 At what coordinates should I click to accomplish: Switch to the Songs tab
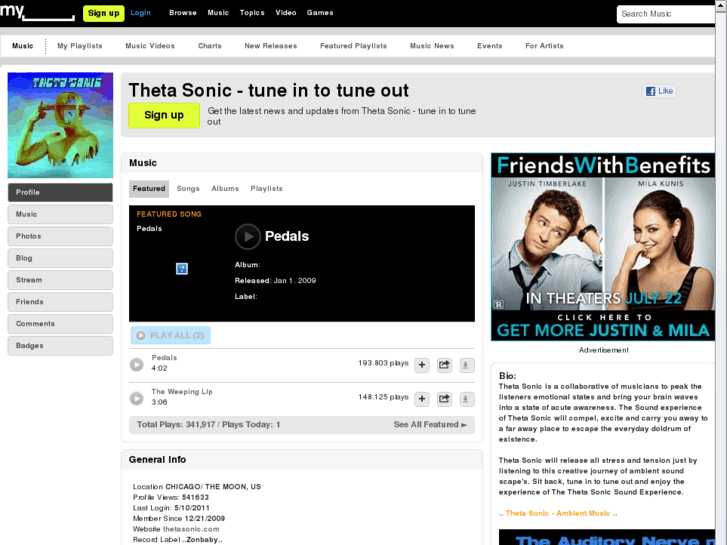tap(188, 189)
